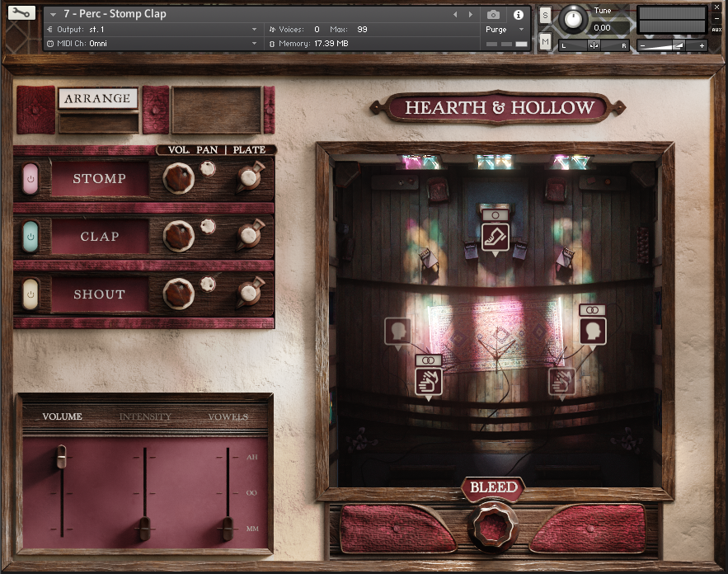The image size is (728, 574).
Task: Toggle the SHOUT power switch
Action: (x=31, y=294)
